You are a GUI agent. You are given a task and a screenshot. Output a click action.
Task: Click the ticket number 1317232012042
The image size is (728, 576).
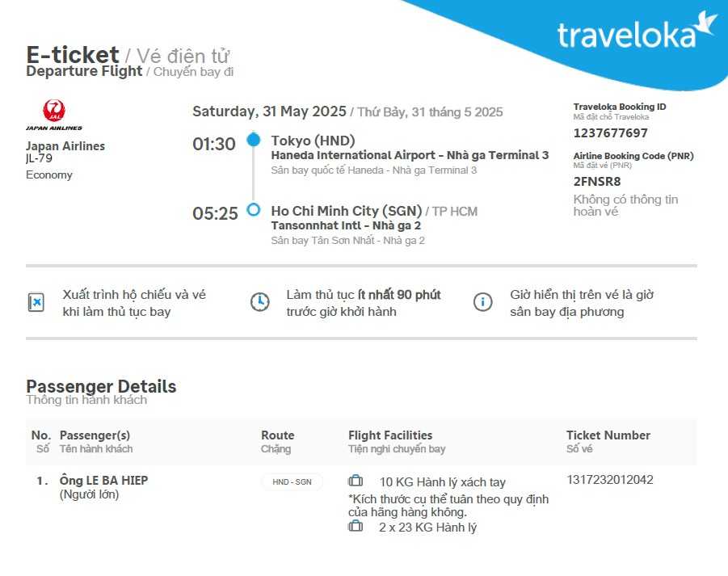(610, 480)
